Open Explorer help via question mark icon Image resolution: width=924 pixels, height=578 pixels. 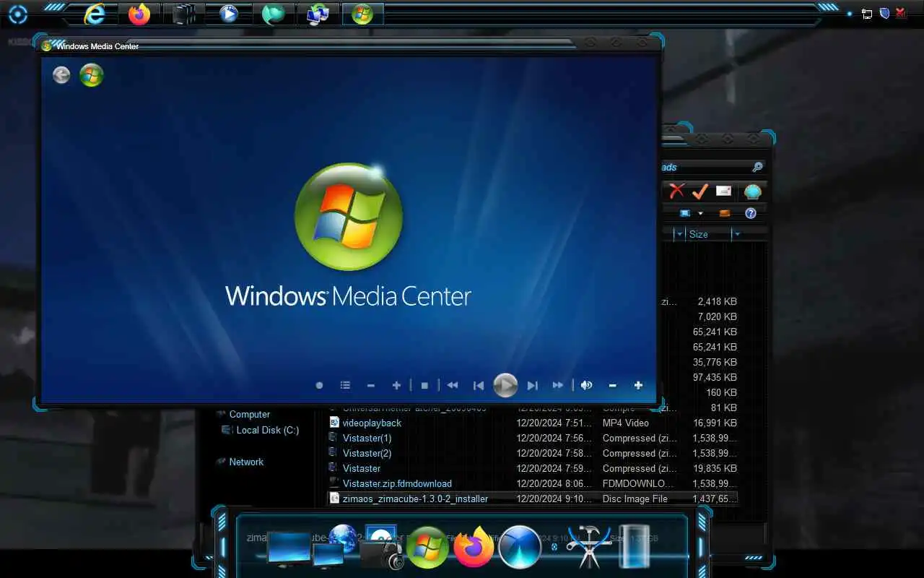751,213
